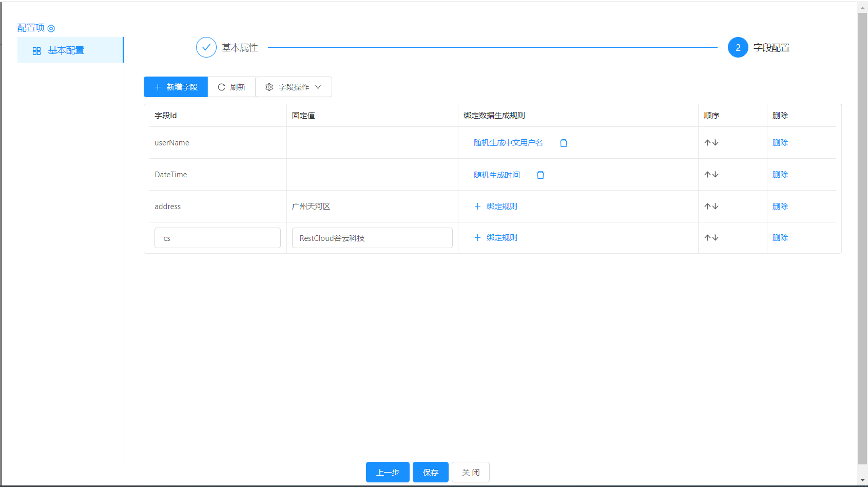
Task: Click 保存 to save configuration
Action: (x=430, y=473)
